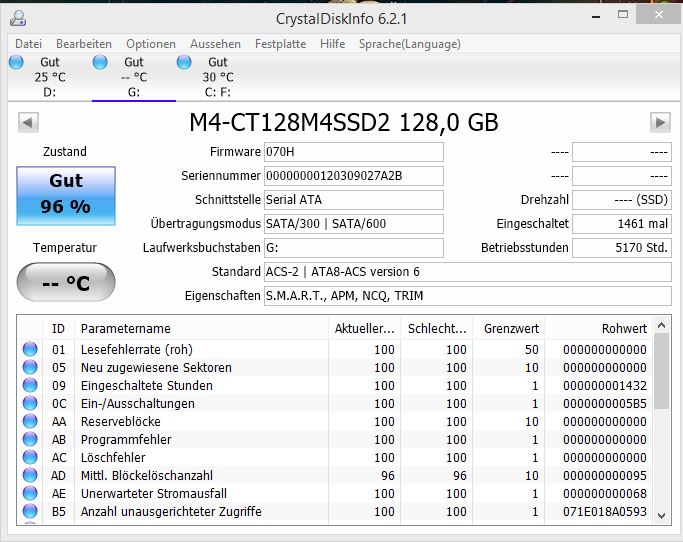The image size is (683, 542).
Task: Select the D: drive status orb
Action: coord(16,62)
